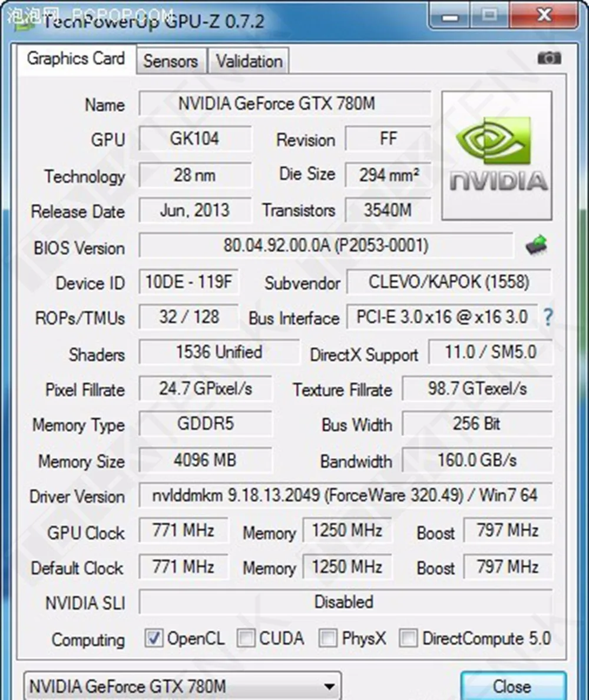Click Device ID field 10DE - 119F

pyautogui.click(x=189, y=281)
